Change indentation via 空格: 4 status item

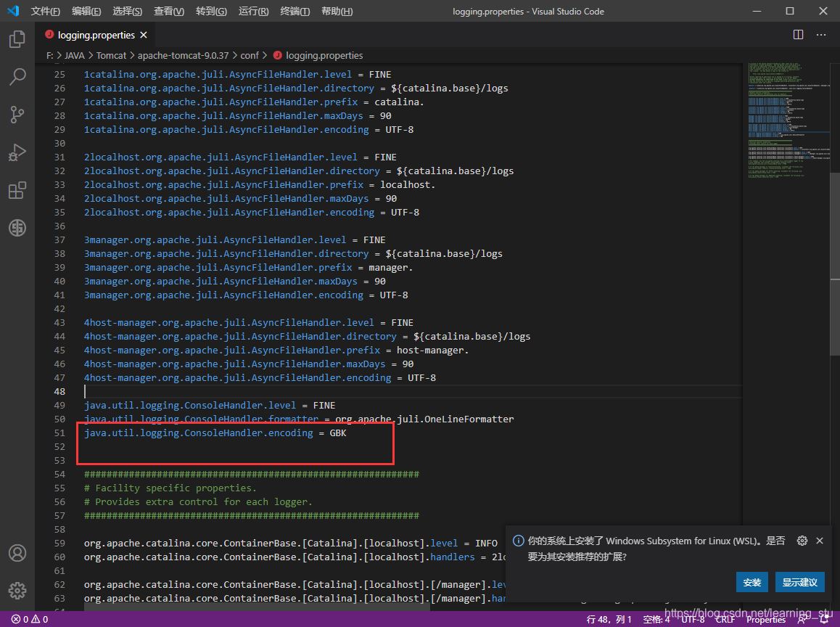656,619
